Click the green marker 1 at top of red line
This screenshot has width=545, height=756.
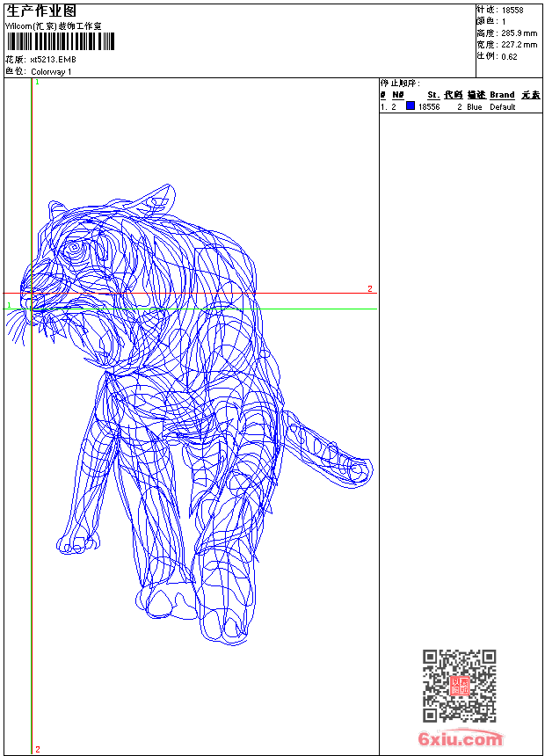[x=37, y=82]
